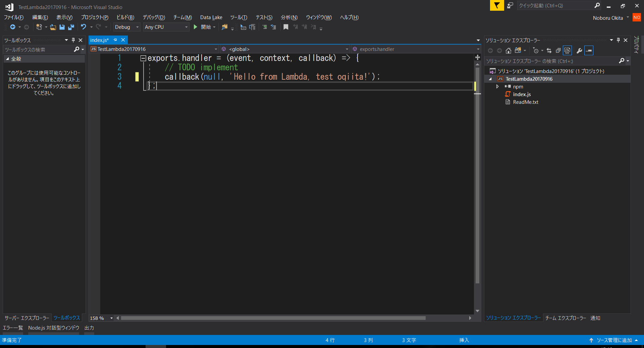Switch to the サーバー エクスプローラー tab
Screen dimensions: 644x348
pos(27,318)
